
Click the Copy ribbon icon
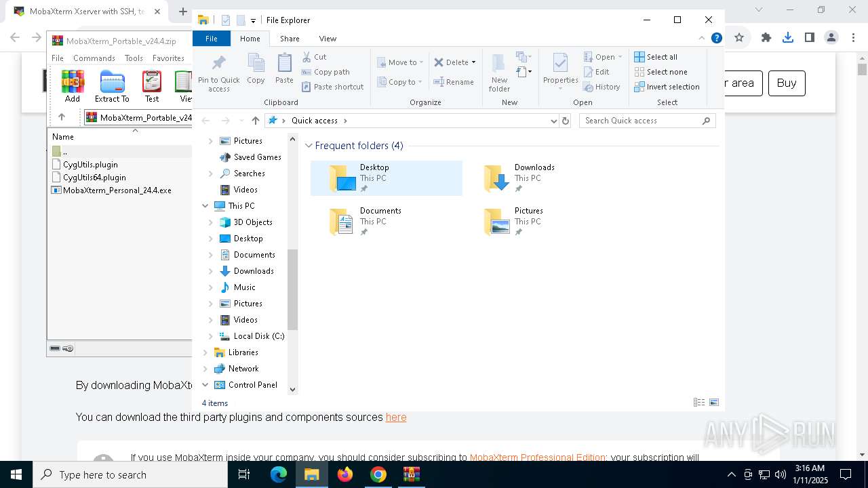click(x=256, y=69)
